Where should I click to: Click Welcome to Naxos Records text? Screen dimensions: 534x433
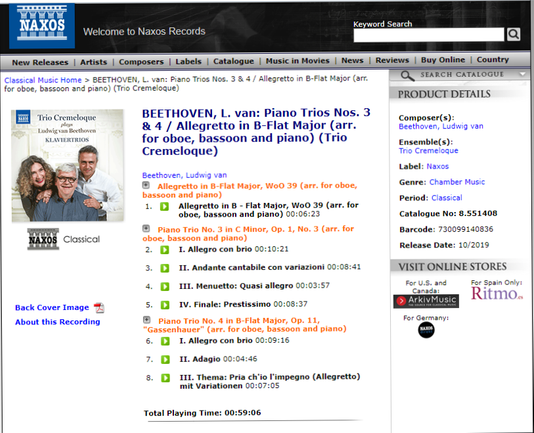(144, 31)
